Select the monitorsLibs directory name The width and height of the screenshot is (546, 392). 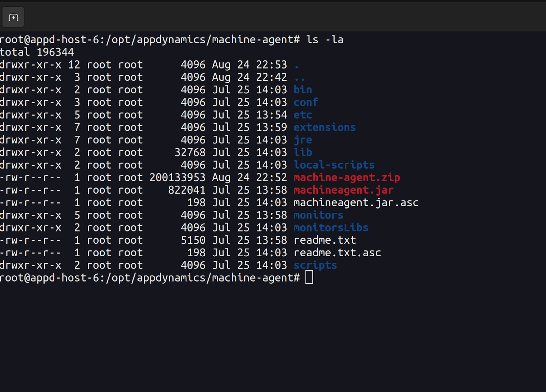(331, 228)
